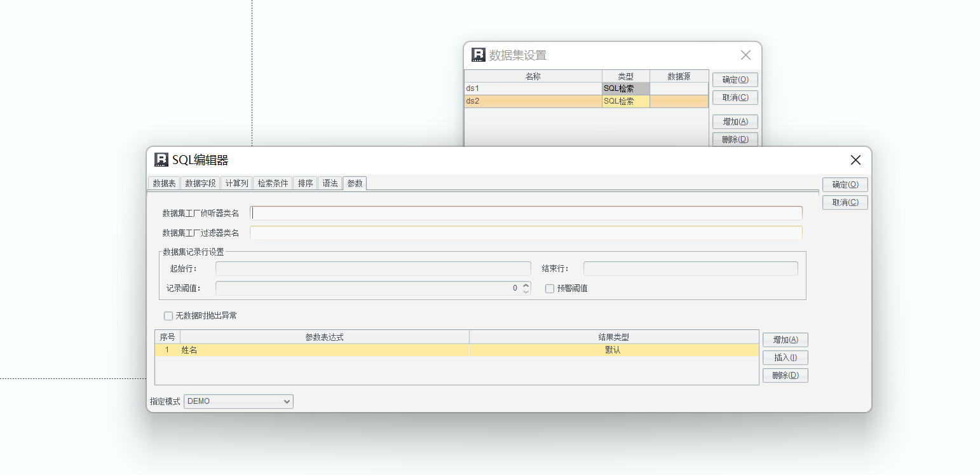The height and width of the screenshot is (475, 980).
Task: Click the 数据源 column header in 数据集设置
Action: pyautogui.click(x=679, y=76)
